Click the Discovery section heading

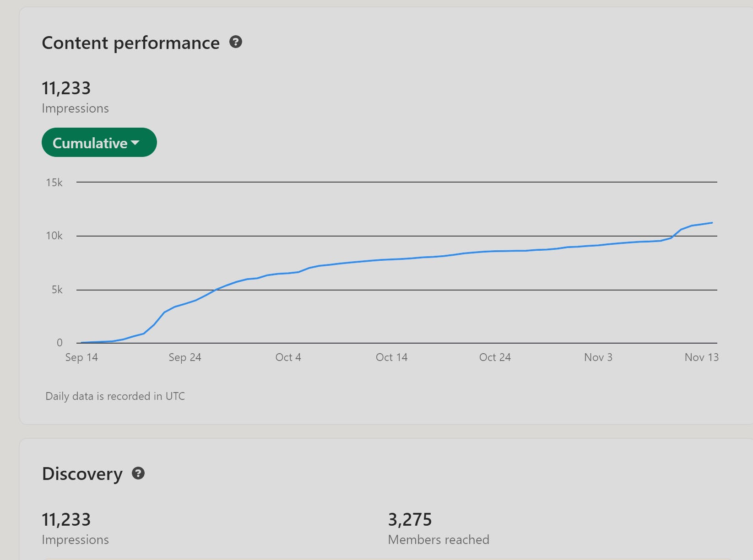coord(82,474)
